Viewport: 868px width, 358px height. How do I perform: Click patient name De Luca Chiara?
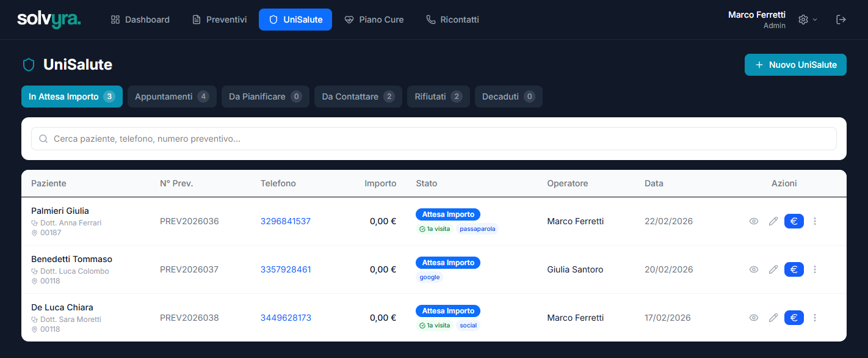click(x=62, y=307)
